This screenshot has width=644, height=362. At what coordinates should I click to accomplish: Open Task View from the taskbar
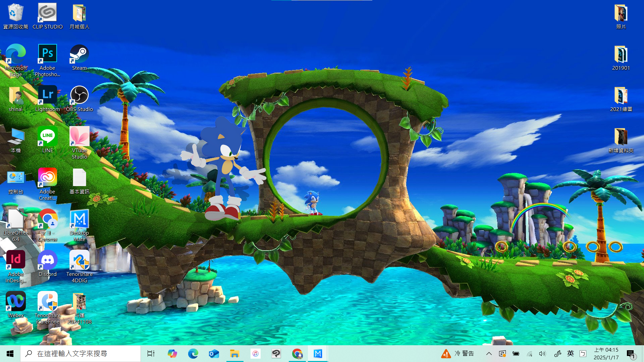pos(151,354)
